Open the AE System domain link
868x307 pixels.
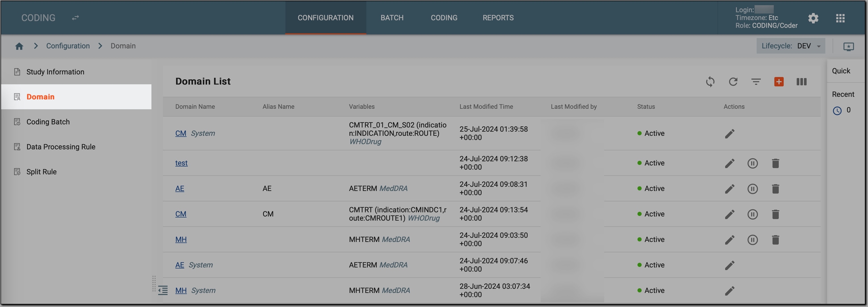[x=180, y=265]
